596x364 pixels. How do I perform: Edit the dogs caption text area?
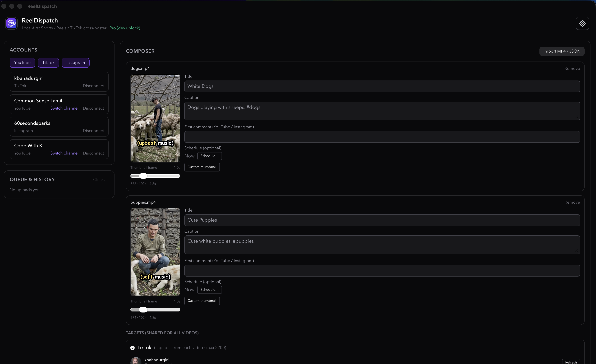click(382, 111)
